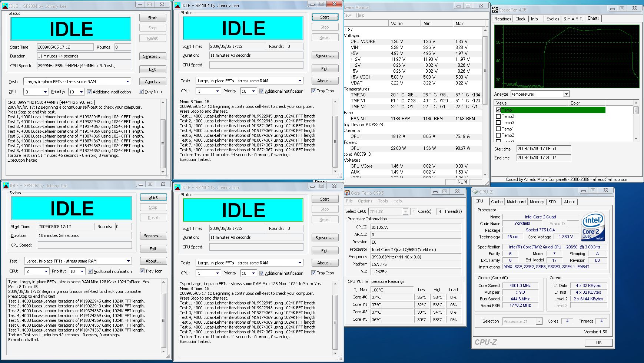Click the CPU-Z title bar icon

pyautogui.click(x=475, y=192)
